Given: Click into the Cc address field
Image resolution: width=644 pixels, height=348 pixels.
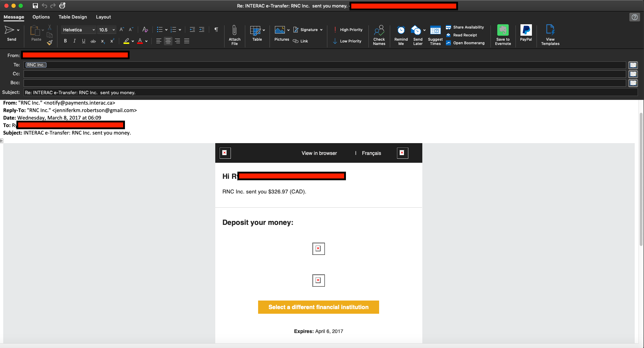Looking at the screenshot, I should coord(324,74).
